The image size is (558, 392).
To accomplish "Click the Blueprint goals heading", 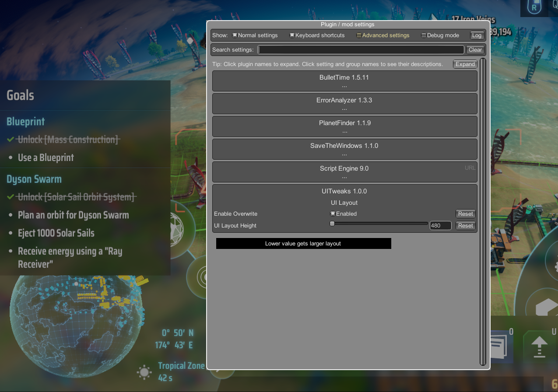I will point(25,122).
